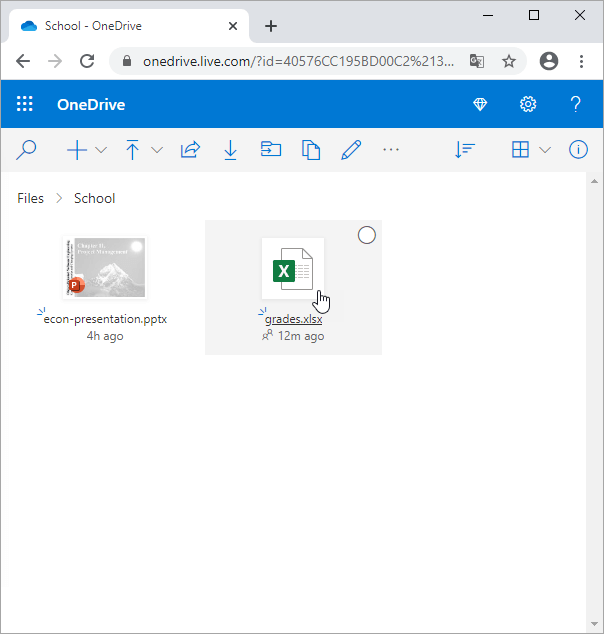Rename using the pencil icon

click(x=350, y=150)
